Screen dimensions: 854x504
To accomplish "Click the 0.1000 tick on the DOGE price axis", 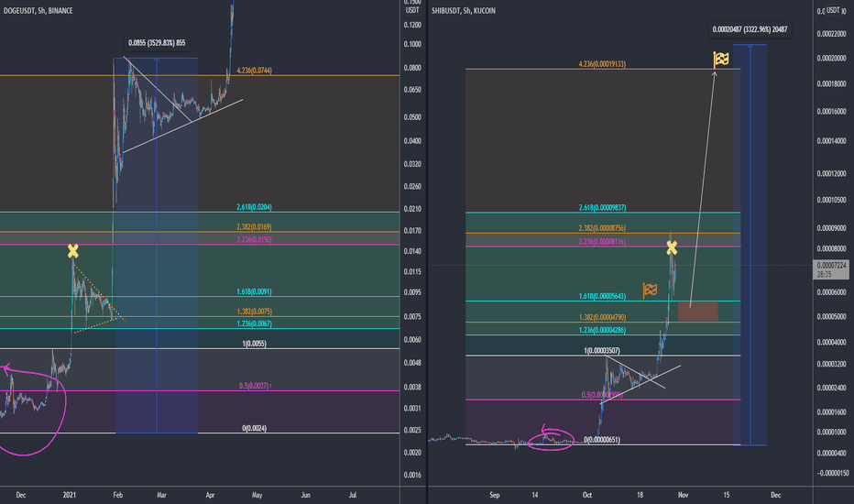I will 412,44.
